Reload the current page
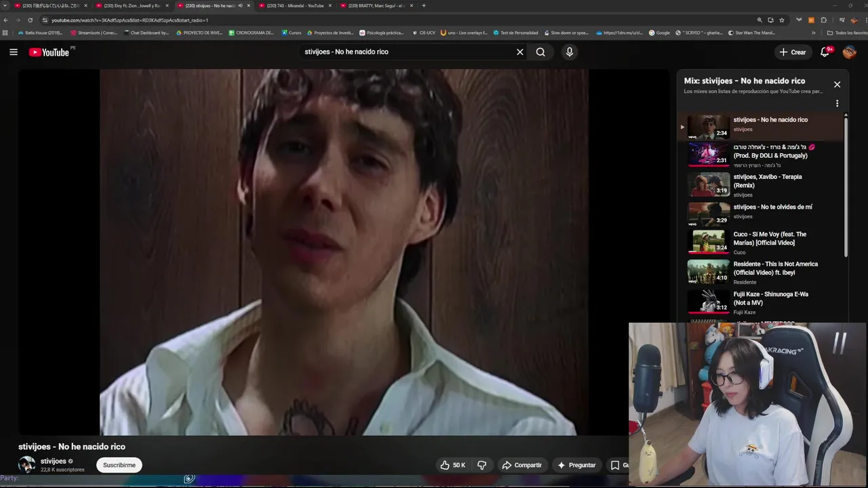The height and width of the screenshot is (488, 868). coord(30,20)
